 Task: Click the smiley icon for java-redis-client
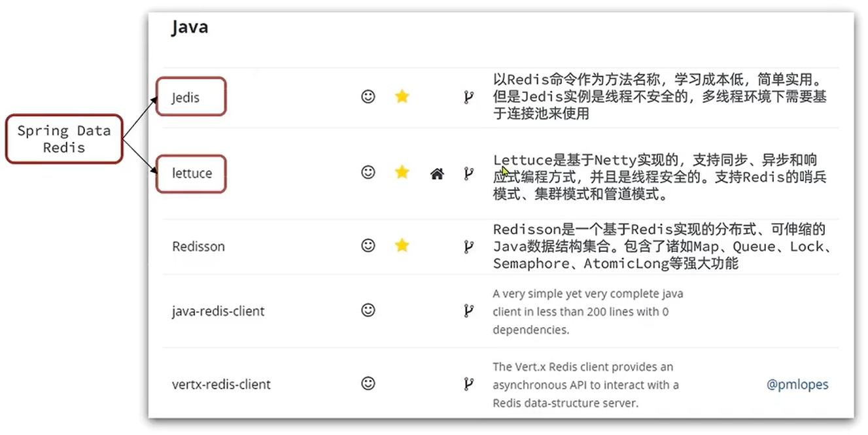click(368, 310)
